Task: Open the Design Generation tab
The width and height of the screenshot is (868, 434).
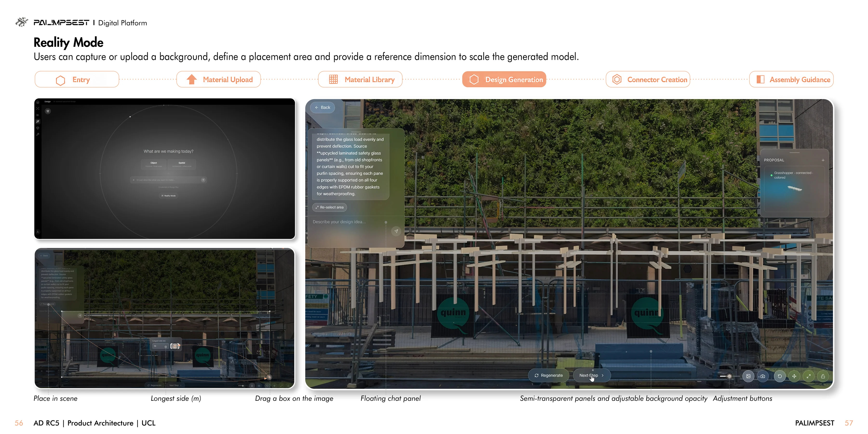Action: pos(504,80)
